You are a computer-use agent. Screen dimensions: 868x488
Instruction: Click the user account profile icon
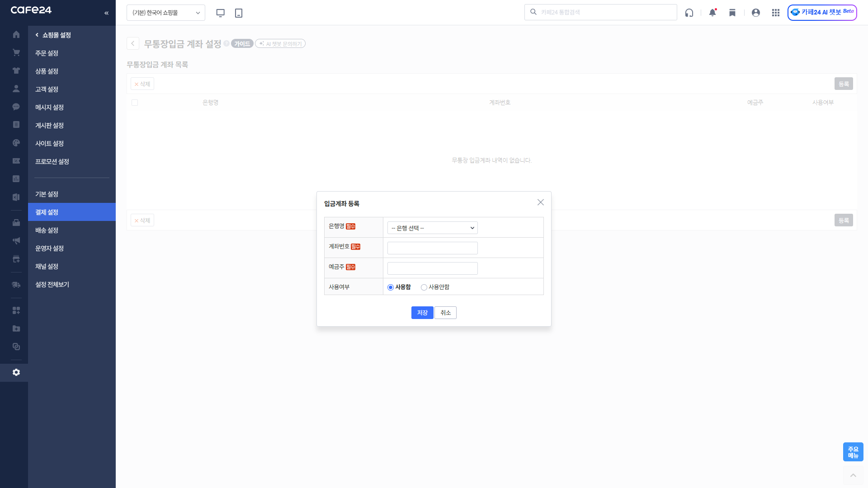pyautogui.click(x=756, y=13)
